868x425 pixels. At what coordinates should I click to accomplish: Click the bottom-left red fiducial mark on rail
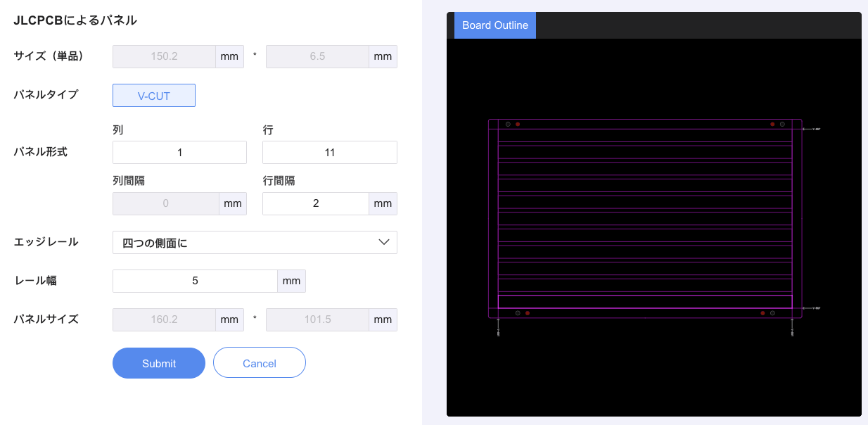(x=528, y=313)
